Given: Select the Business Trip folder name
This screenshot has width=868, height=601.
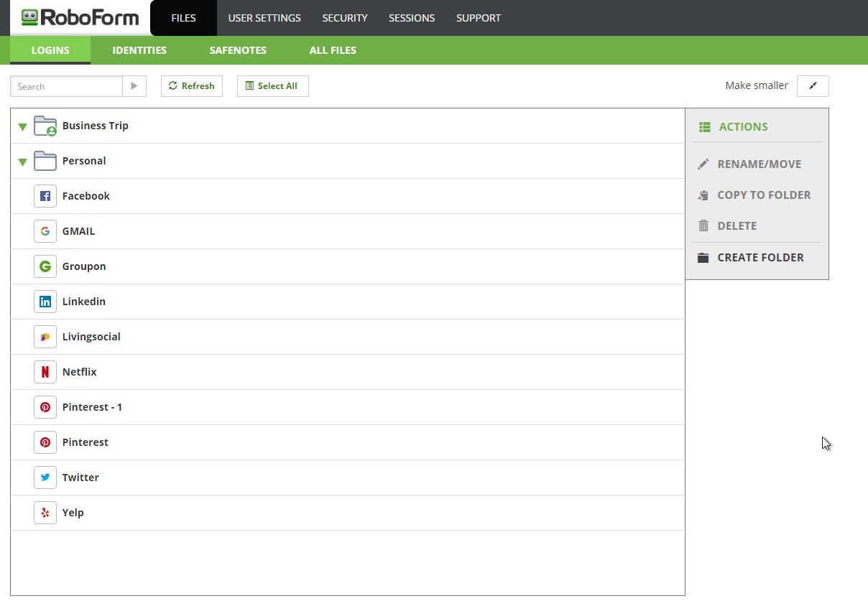Looking at the screenshot, I should point(96,126).
